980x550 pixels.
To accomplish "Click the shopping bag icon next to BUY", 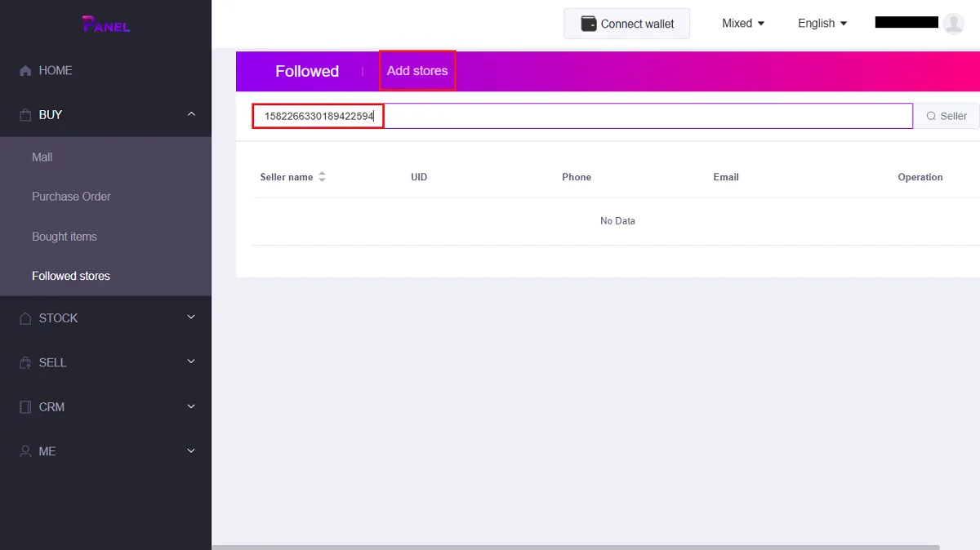I will tap(25, 114).
